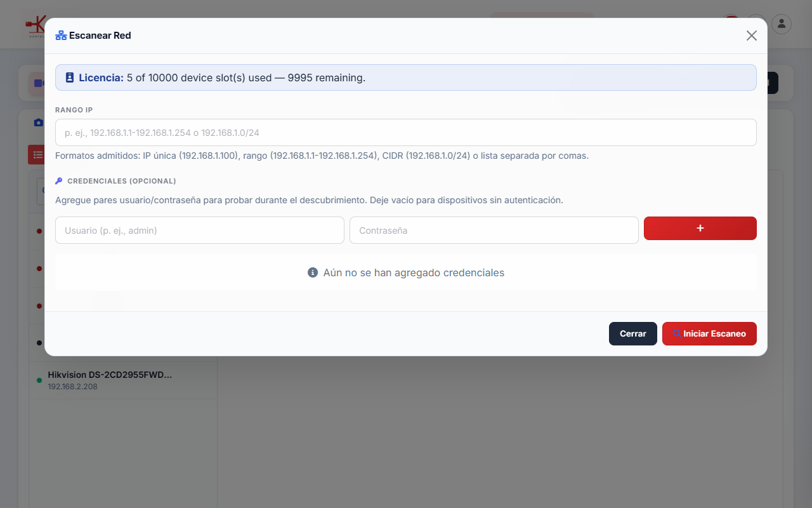Click the 192.168.2.208 address in background list
812x508 pixels.
(x=73, y=387)
